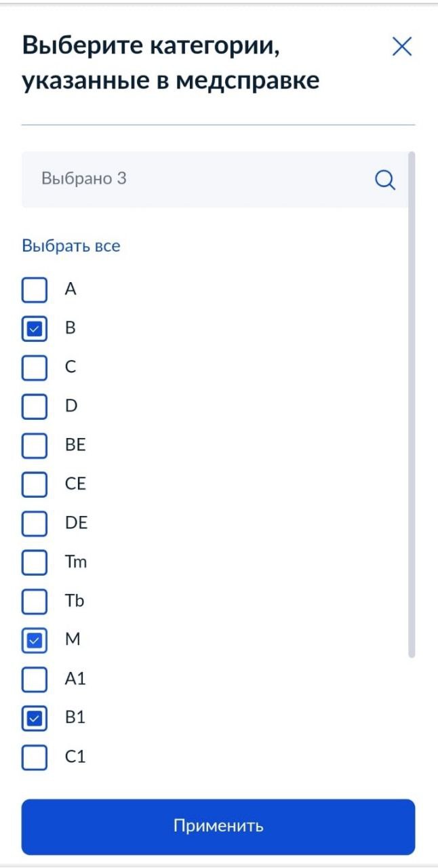This screenshot has width=438, height=868.
Task: Close the category selection dialog
Action: (402, 47)
